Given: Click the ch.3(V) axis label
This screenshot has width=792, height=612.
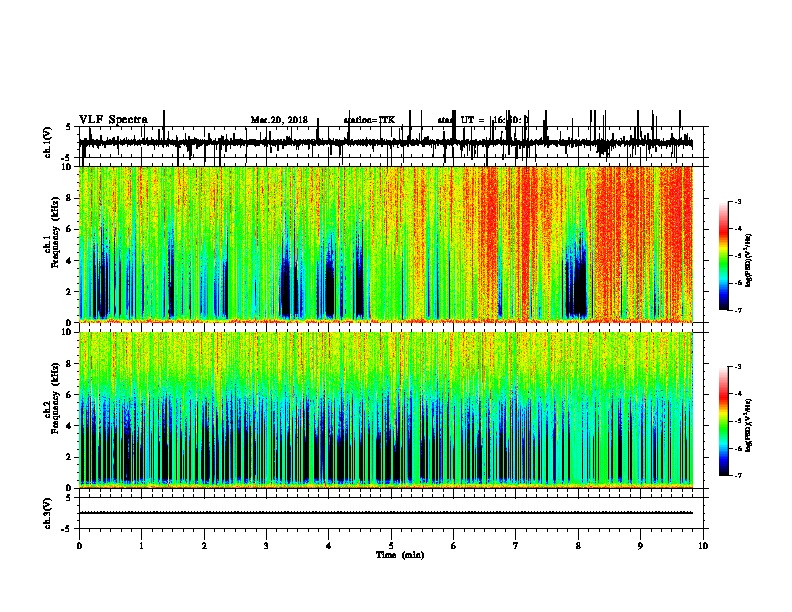Looking at the screenshot, I should click(48, 513).
